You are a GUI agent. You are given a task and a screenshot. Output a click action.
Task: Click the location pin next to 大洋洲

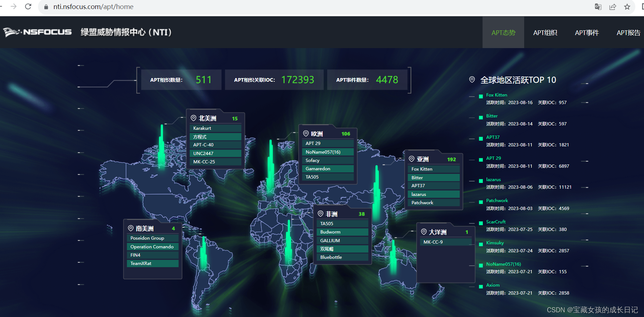[x=424, y=232]
